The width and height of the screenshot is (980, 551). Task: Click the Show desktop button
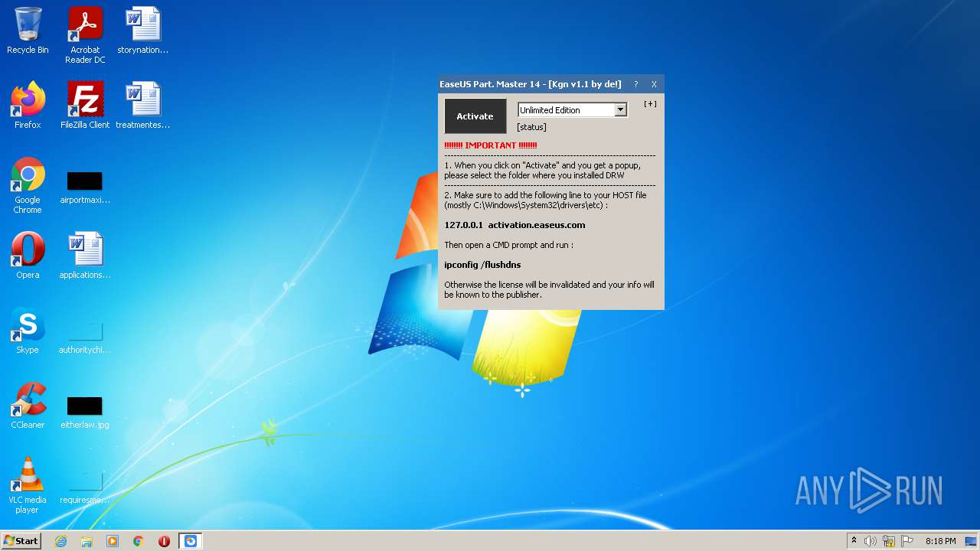(x=971, y=541)
